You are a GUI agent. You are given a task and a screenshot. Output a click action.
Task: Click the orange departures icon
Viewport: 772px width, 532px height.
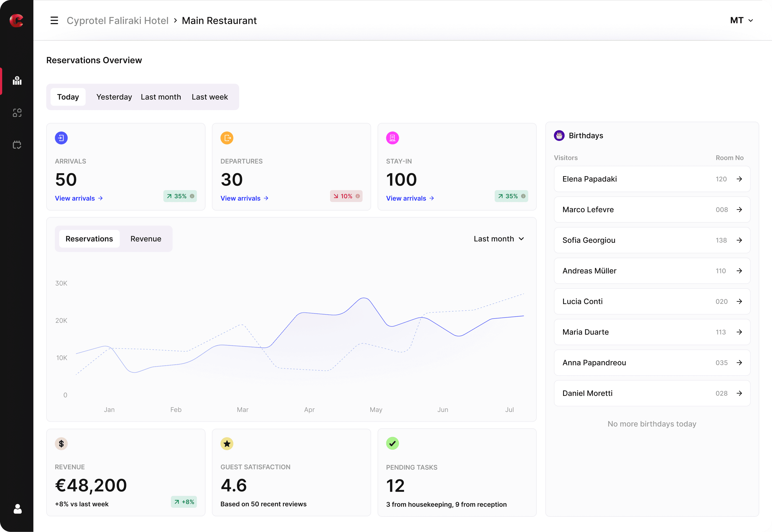pyautogui.click(x=227, y=137)
